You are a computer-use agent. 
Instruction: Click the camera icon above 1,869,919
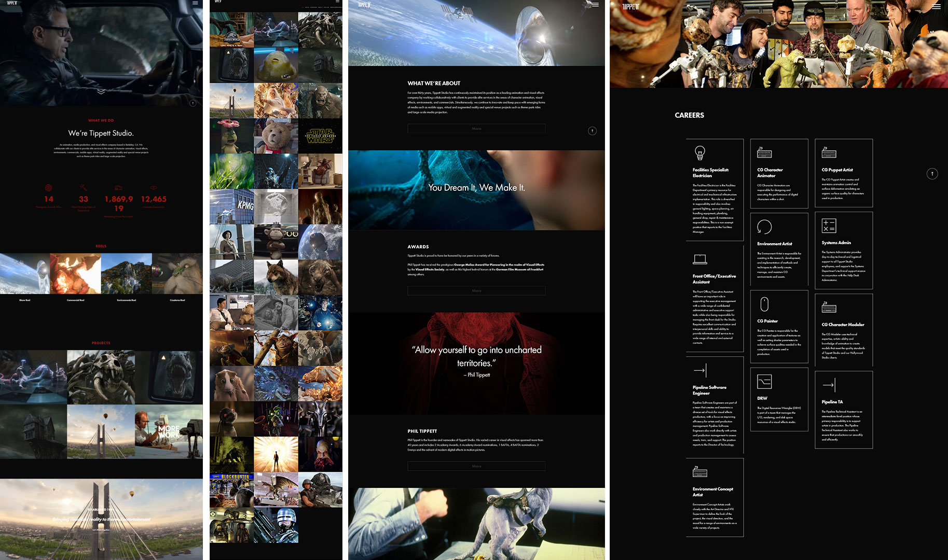coord(119,188)
